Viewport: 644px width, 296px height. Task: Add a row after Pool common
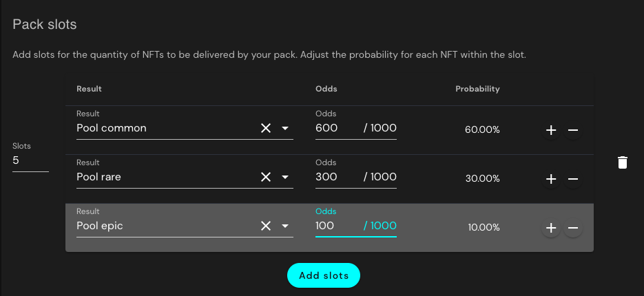pos(551,130)
